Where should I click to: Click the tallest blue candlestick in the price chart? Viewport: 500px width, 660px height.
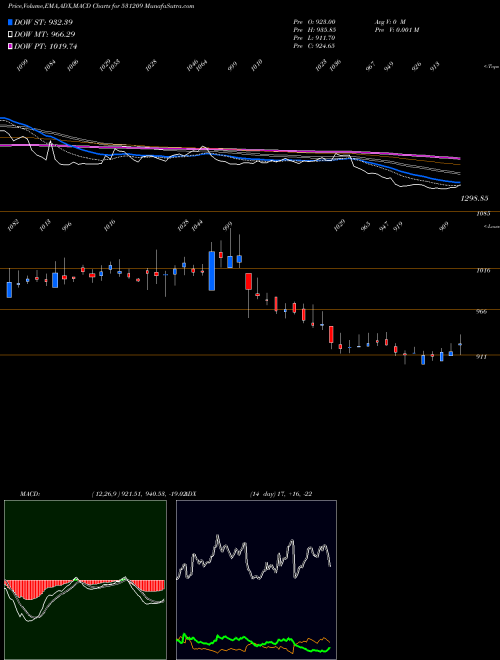(212, 271)
